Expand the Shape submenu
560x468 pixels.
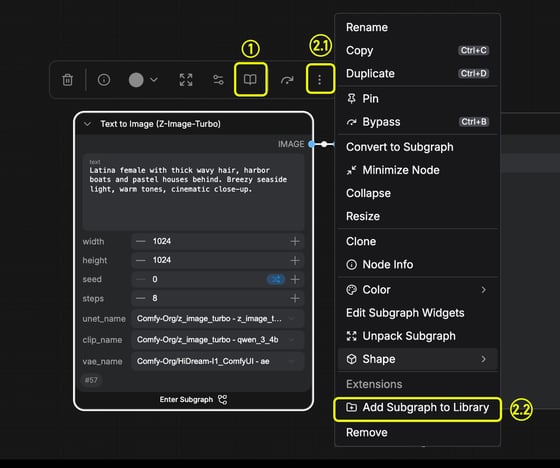tap(417, 359)
